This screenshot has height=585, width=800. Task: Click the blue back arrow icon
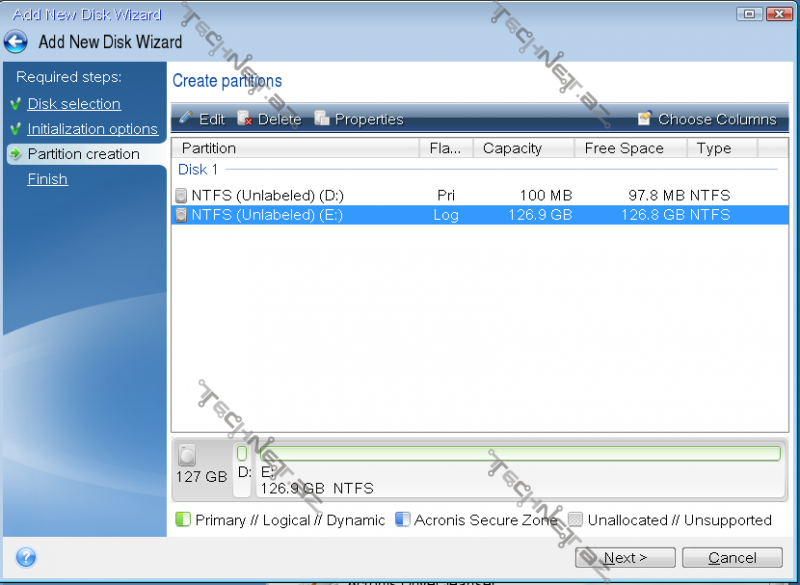pyautogui.click(x=16, y=41)
